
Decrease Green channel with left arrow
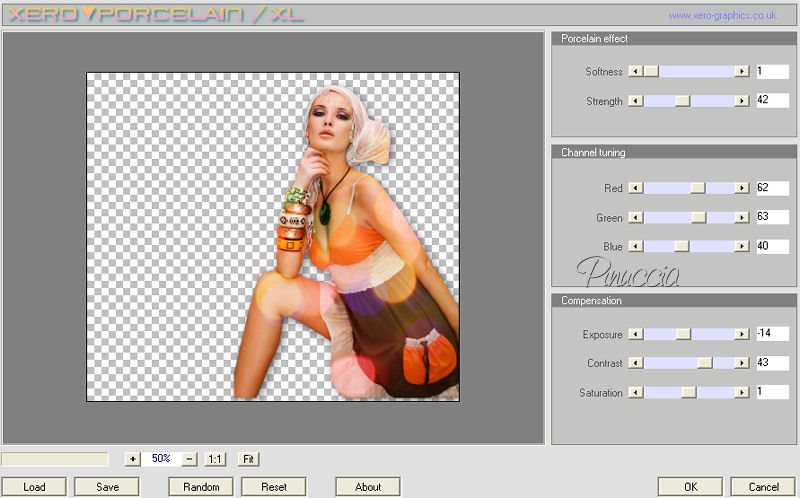[x=634, y=217]
